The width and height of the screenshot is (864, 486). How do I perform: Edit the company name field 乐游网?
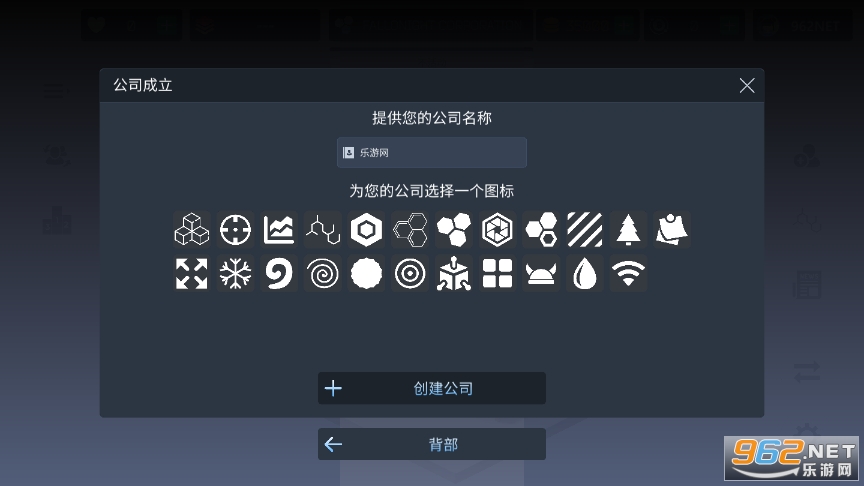pyautogui.click(x=432, y=153)
